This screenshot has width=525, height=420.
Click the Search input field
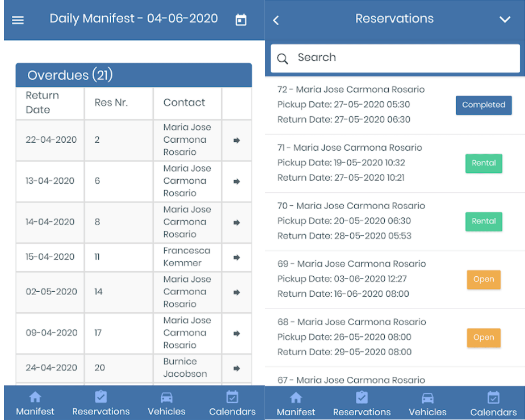point(394,58)
